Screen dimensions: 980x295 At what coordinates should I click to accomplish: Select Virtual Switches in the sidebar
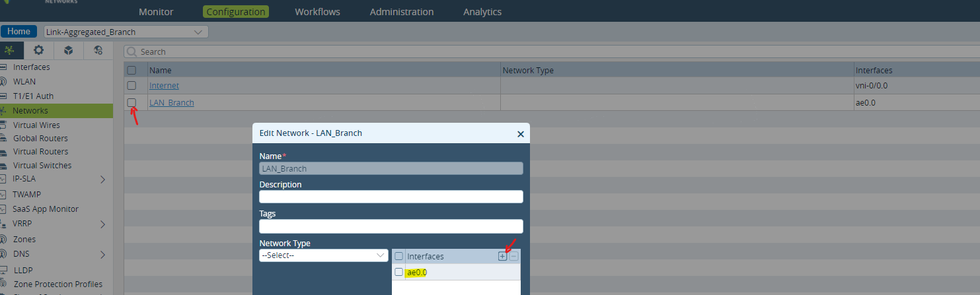click(42, 166)
